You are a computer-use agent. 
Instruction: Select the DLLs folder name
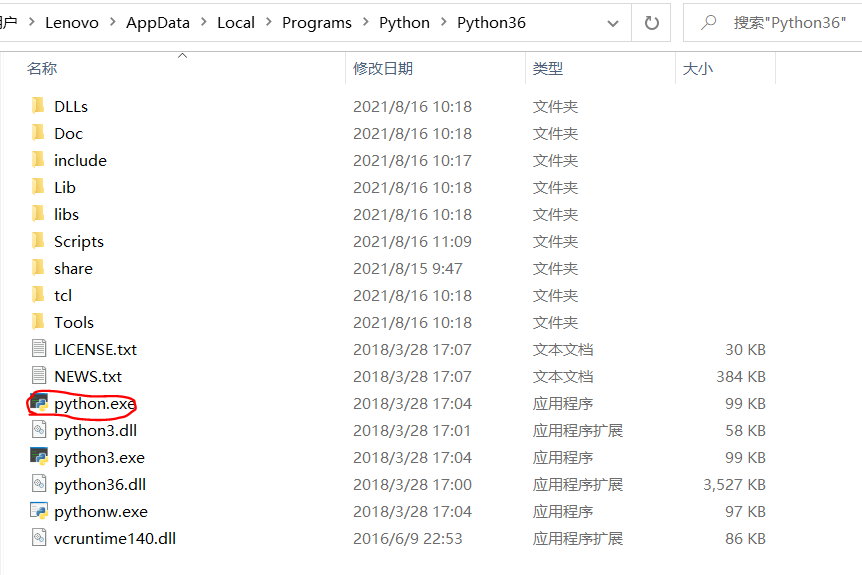click(71, 107)
